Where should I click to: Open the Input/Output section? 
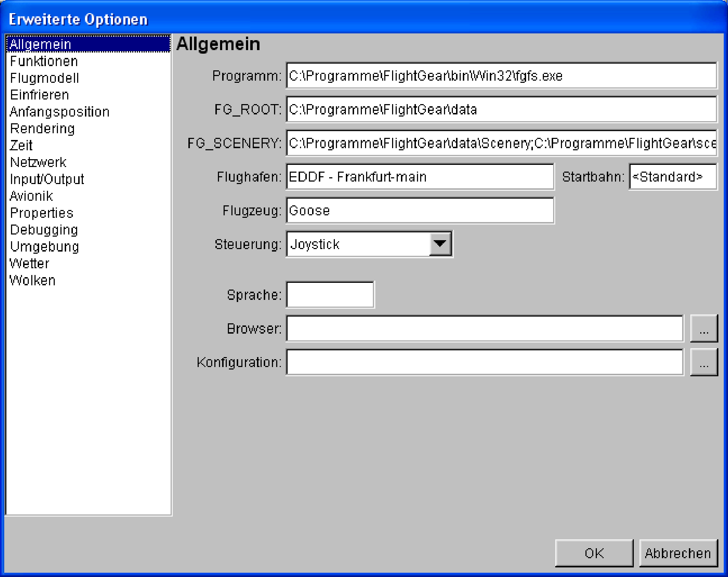[x=47, y=179]
